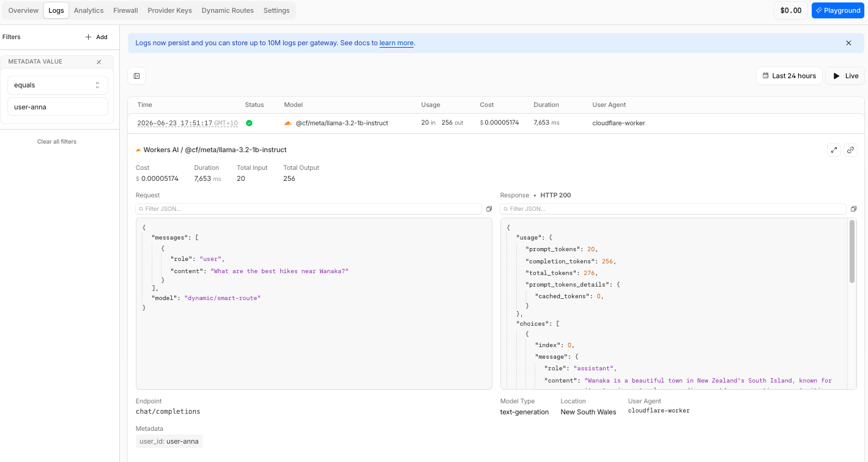Image resolution: width=868 pixels, height=462 pixels.
Task: Click the New South Wales location value
Action: 588,412
